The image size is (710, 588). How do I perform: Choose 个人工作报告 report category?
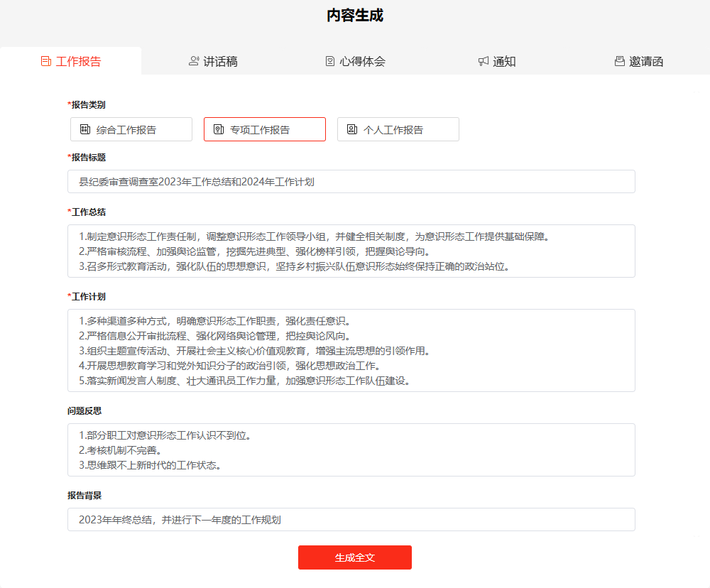click(x=398, y=129)
